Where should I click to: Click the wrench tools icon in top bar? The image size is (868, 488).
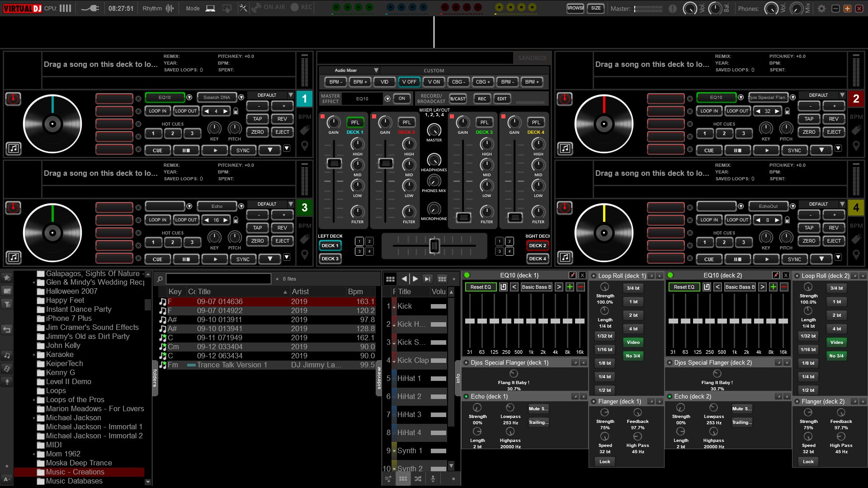243,8
